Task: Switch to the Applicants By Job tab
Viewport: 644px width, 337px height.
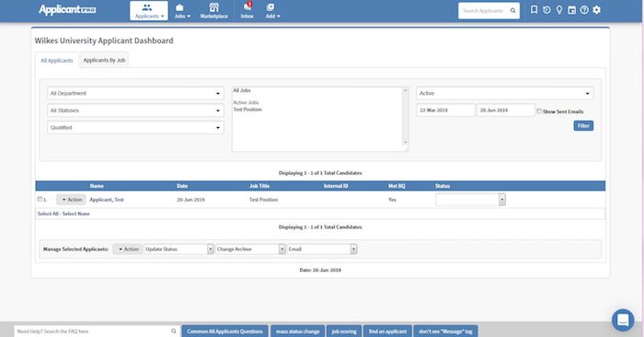Action: pyautogui.click(x=104, y=60)
